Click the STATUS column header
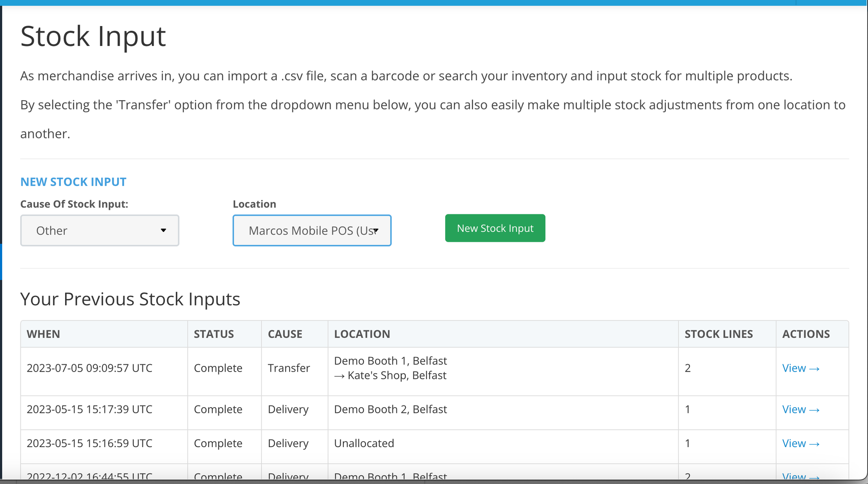This screenshot has height=484, width=868. 214,334
